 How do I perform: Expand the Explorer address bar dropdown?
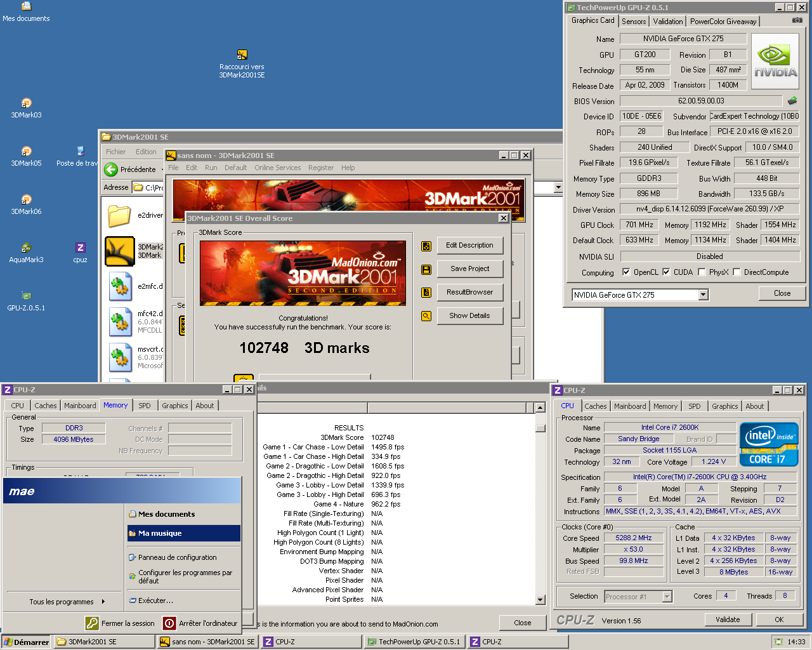coord(558,187)
